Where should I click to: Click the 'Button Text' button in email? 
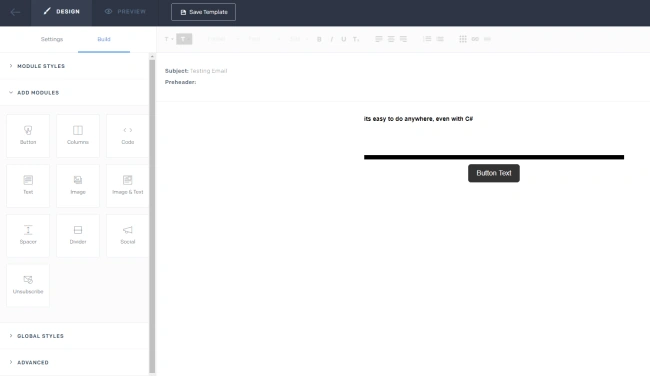click(x=494, y=173)
